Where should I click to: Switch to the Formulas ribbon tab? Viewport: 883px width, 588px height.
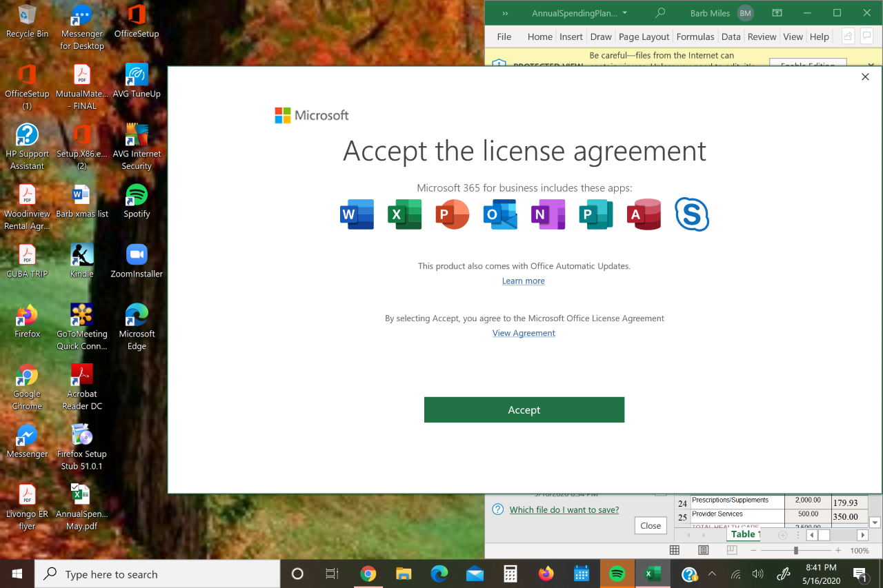[x=695, y=37]
